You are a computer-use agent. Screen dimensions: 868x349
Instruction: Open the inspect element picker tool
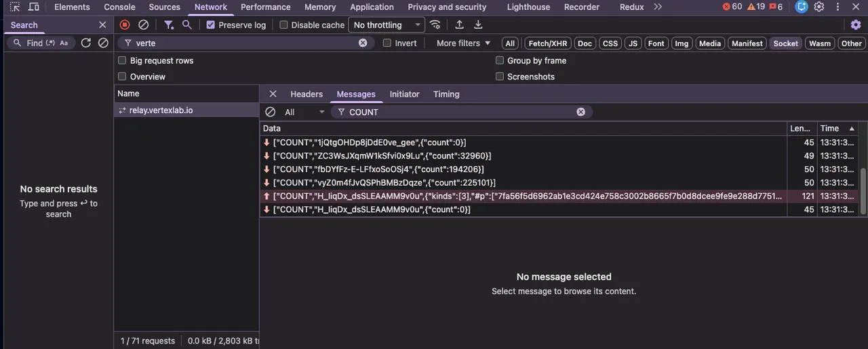pos(14,7)
